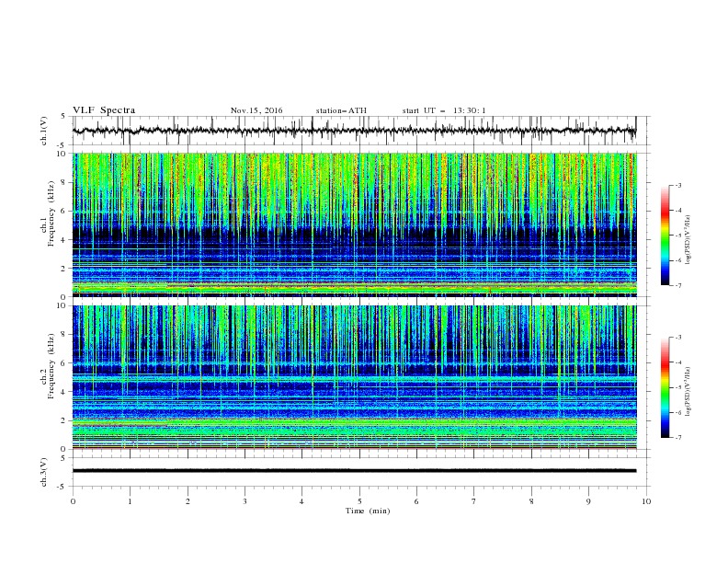Click time axis tick "3"
The height and width of the screenshot is (563, 728).
[245, 501]
